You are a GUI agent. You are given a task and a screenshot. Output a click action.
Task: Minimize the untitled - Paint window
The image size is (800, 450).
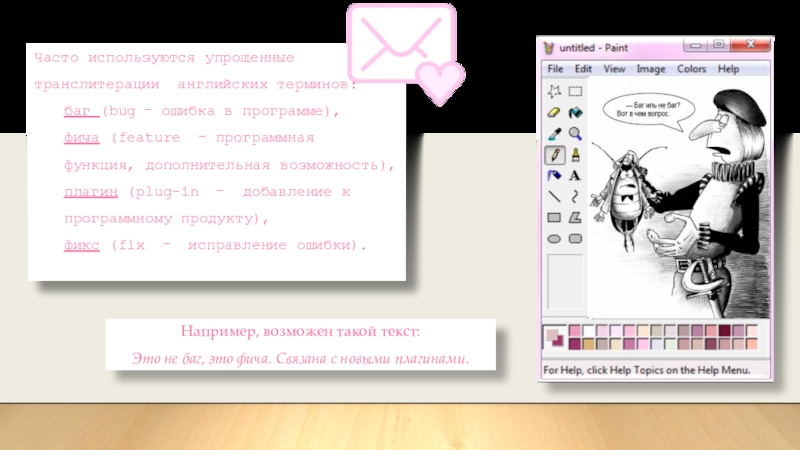tap(695, 45)
